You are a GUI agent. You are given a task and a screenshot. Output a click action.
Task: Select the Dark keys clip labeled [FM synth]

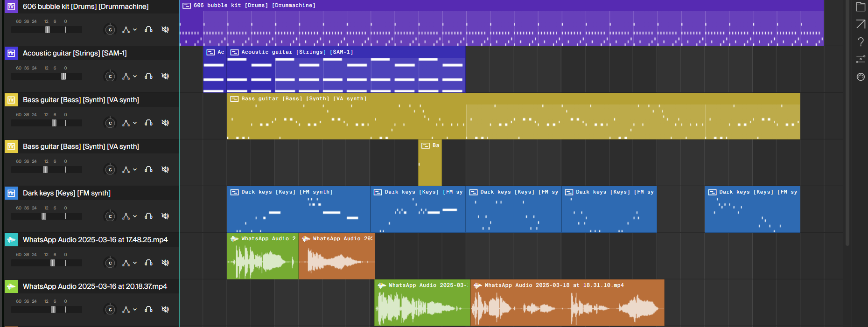tap(299, 209)
